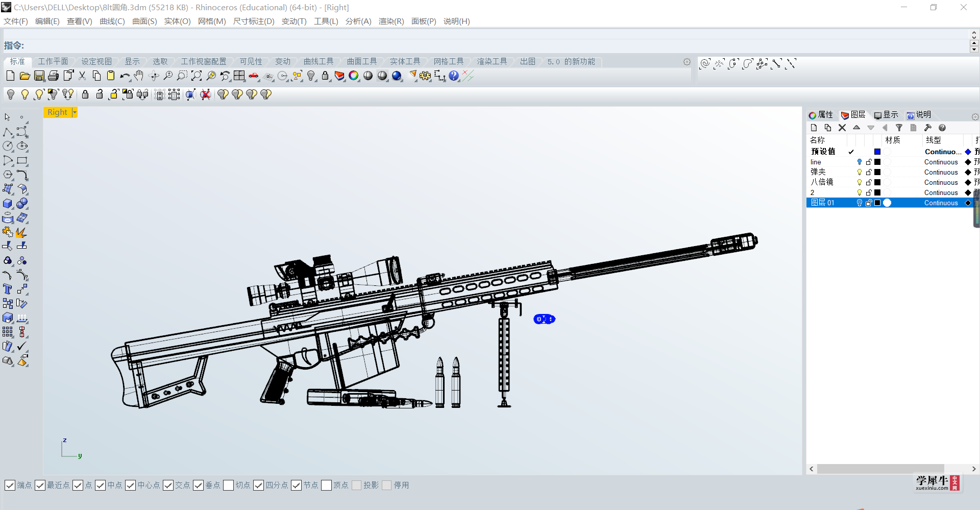The width and height of the screenshot is (980, 510).
Task: Move layer up with the triangle icon
Action: point(856,128)
